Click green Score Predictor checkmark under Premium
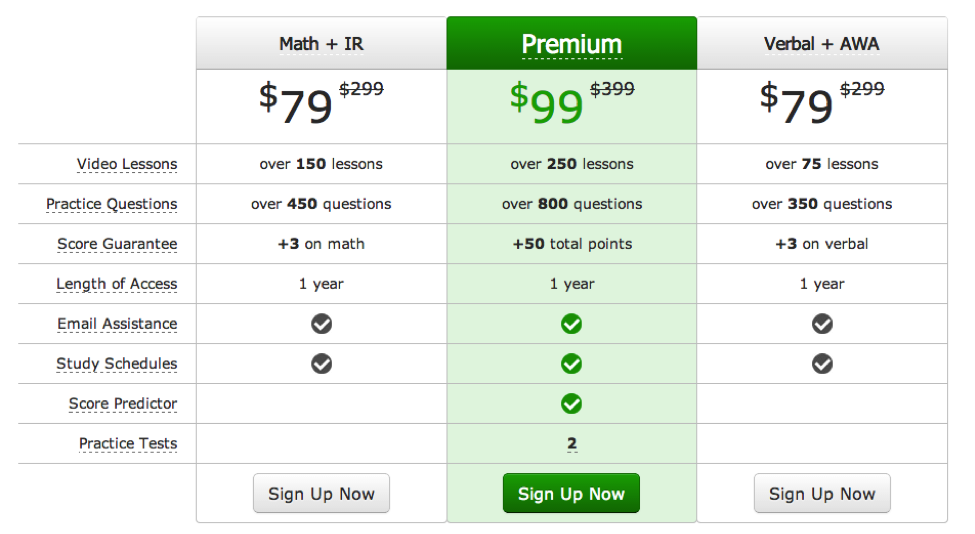975x534 pixels. click(571, 404)
